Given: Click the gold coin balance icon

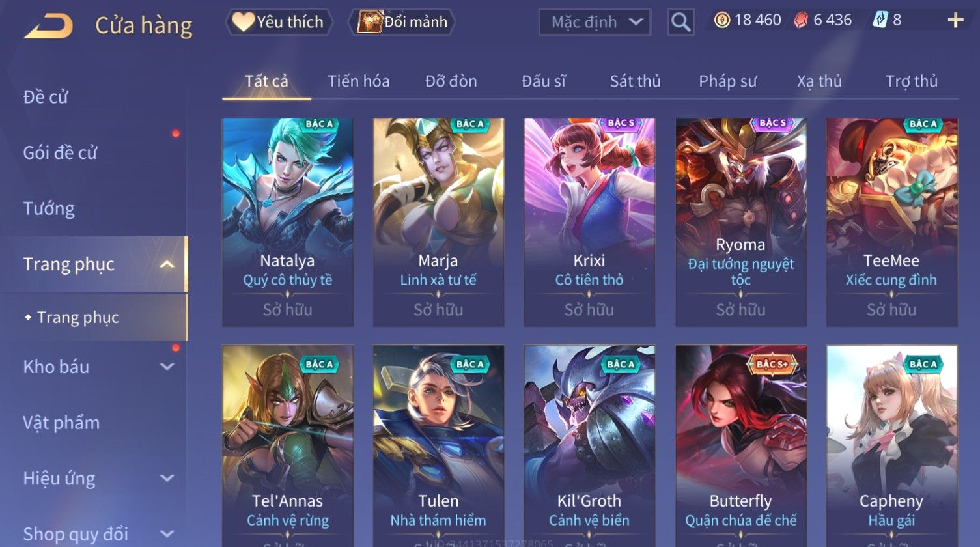Looking at the screenshot, I should (x=721, y=21).
